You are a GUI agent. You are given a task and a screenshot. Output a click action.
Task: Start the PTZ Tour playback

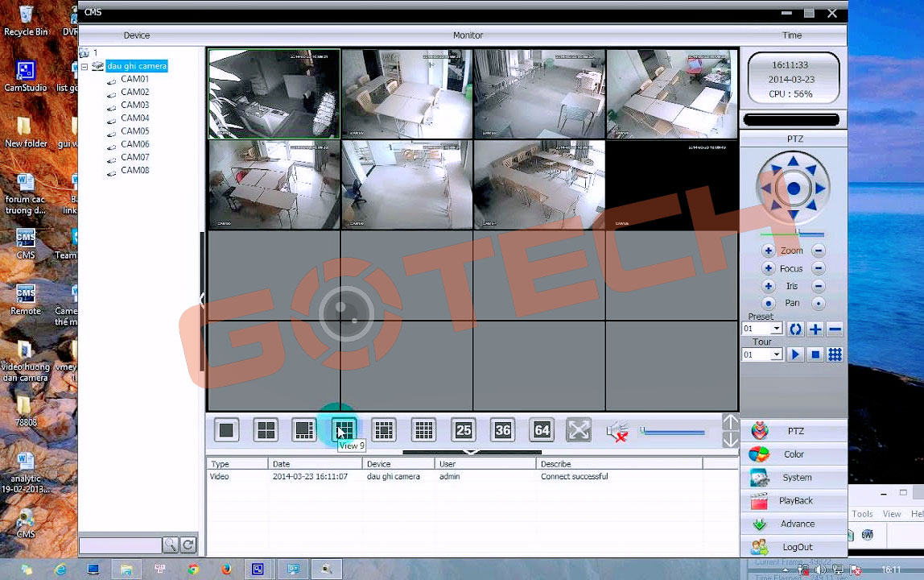[795, 354]
